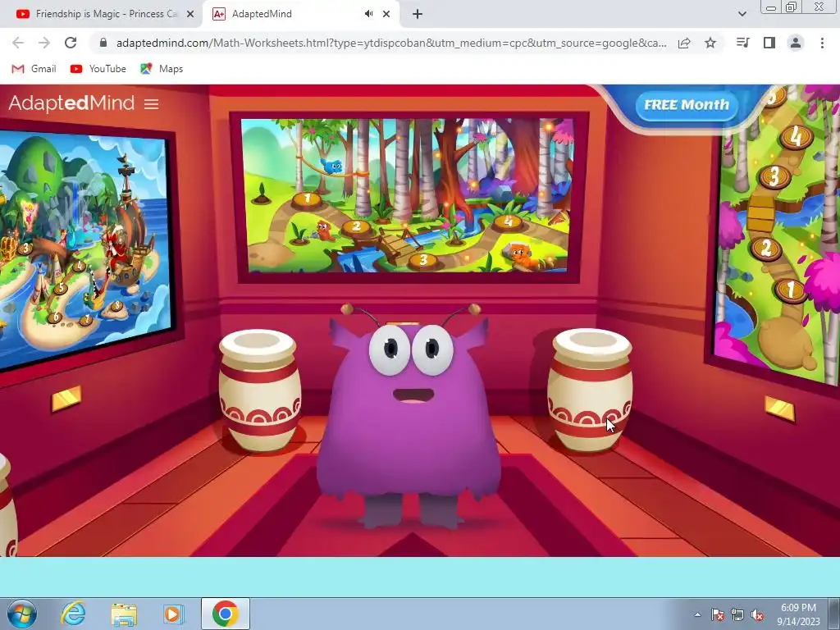
Task: View site information lock icon
Action: pos(103,43)
